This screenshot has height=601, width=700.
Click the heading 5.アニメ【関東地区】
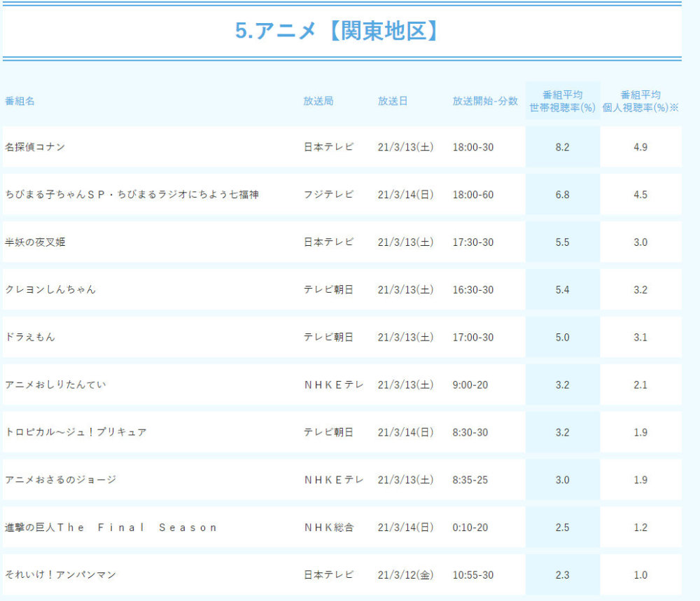point(337,31)
